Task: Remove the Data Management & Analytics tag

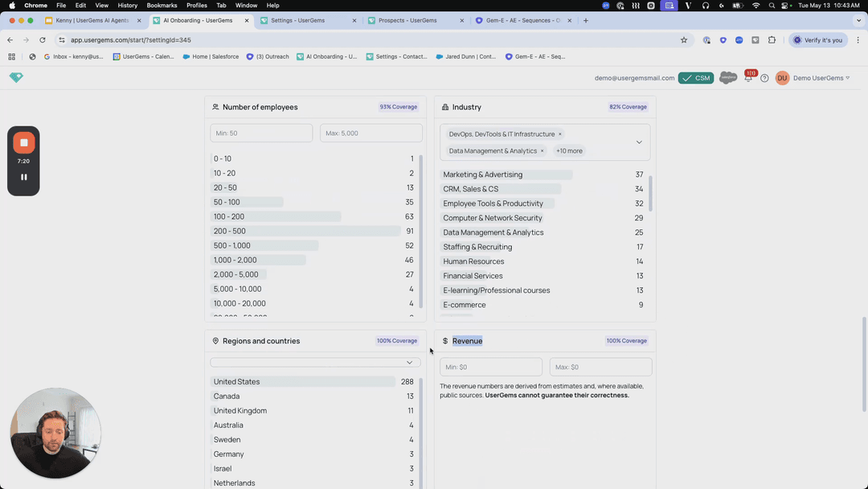Action: pyautogui.click(x=542, y=150)
